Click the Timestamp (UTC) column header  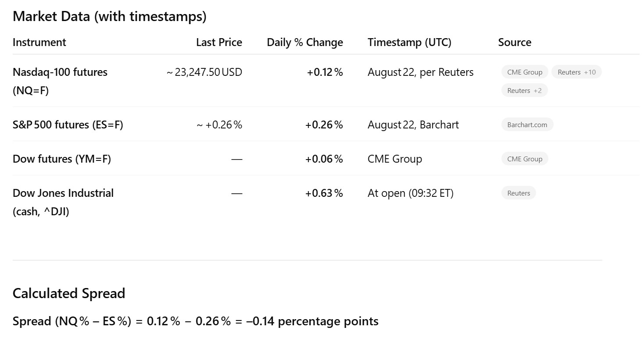pos(409,43)
